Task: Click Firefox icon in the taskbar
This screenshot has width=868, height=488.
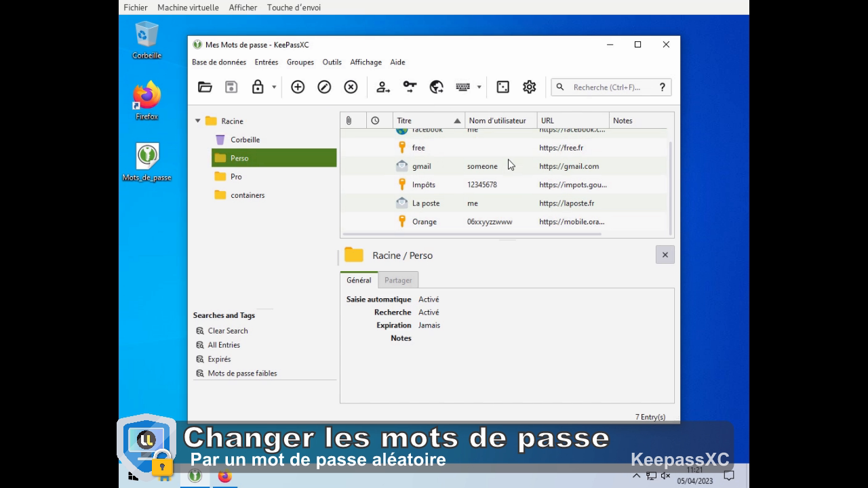Action: click(x=224, y=476)
